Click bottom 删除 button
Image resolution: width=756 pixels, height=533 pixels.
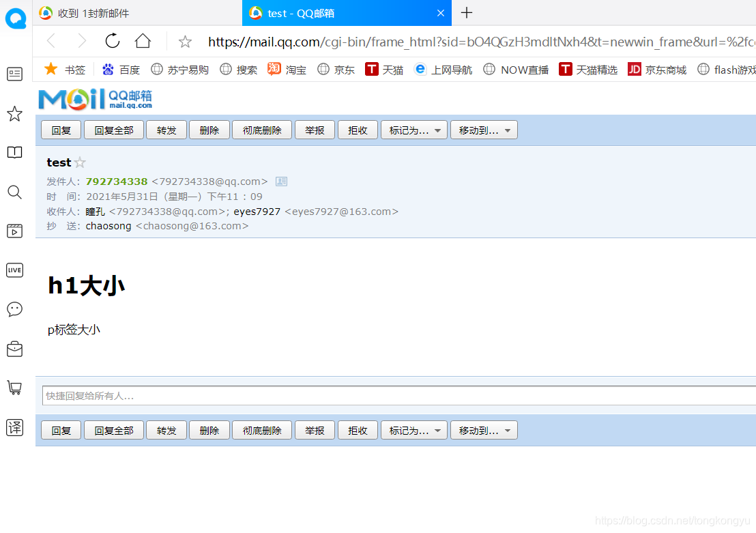point(209,430)
